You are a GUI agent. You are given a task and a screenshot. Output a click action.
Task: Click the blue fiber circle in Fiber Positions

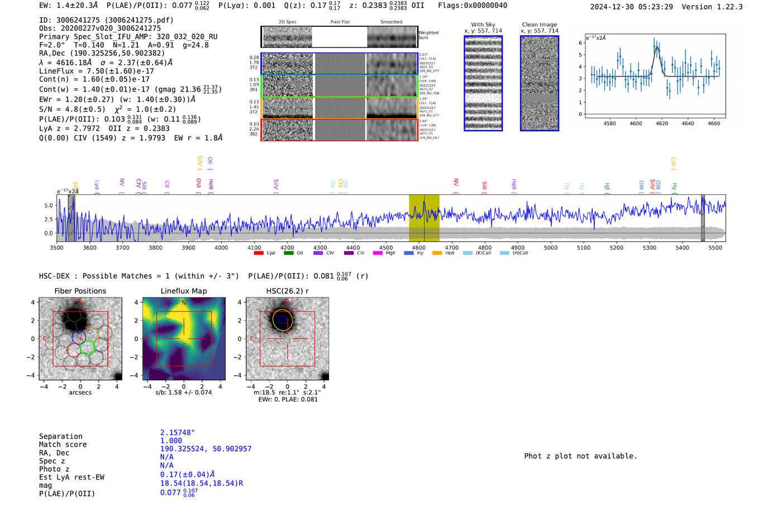79,337
